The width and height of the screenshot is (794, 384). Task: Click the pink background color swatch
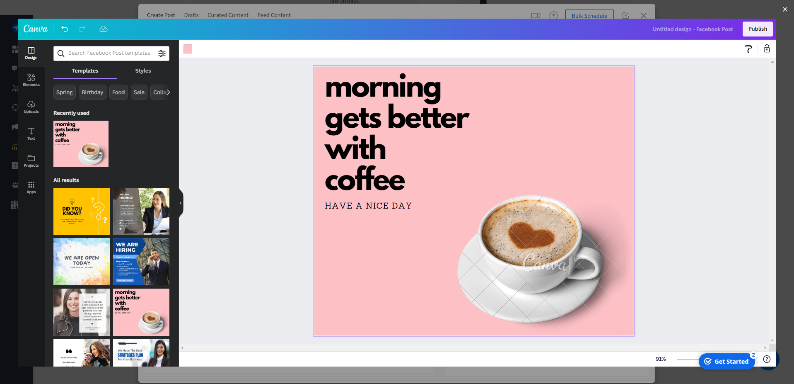(x=188, y=49)
